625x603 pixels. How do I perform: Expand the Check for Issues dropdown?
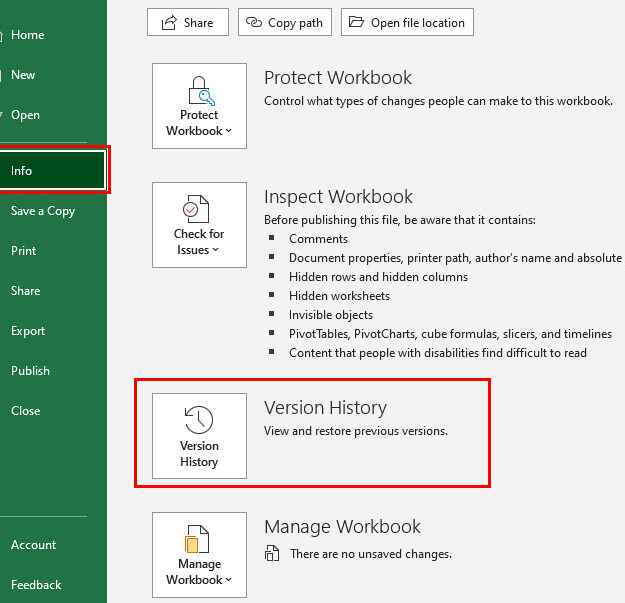(216, 250)
